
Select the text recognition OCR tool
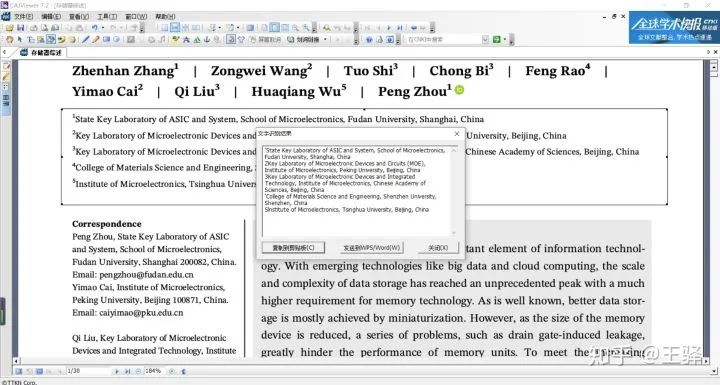click(x=51, y=40)
